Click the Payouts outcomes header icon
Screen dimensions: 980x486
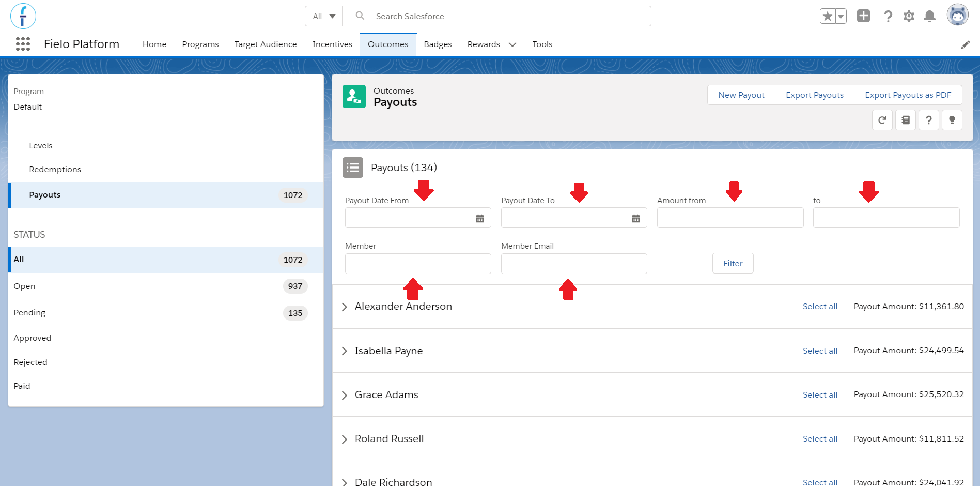[354, 97]
